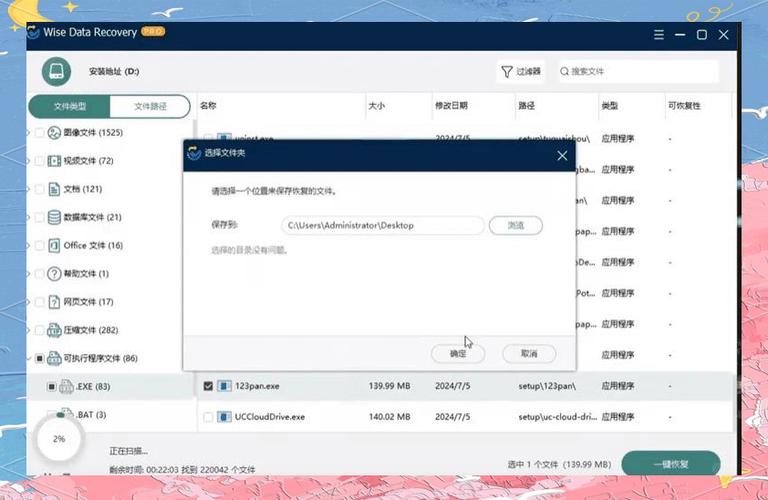Check the 压缩文件 (282) checkbox
Screen dimensions: 768x500
(40, 331)
